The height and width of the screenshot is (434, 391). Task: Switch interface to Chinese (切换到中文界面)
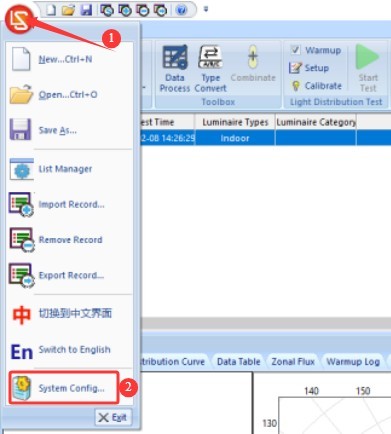(x=69, y=314)
